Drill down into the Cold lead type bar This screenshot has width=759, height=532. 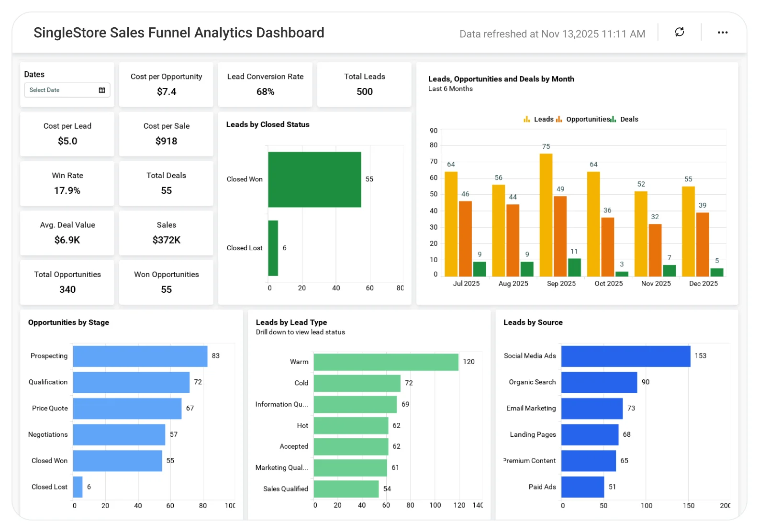tap(357, 383)
